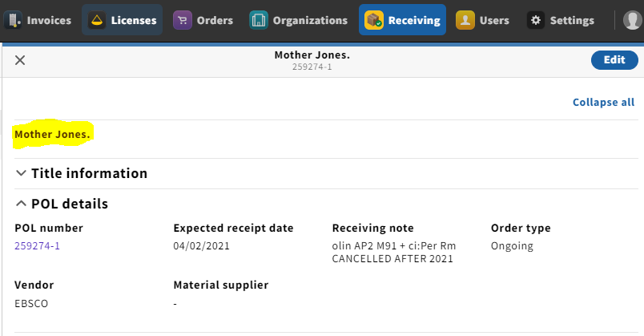The height and width of the screenshot is (336, 644).
Task: Click the Title information chevron arrow
Action: (x=21, y=173)
